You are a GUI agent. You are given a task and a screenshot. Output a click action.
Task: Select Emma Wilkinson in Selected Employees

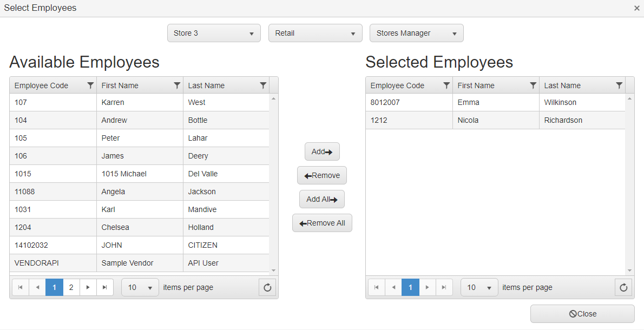coord(495,102)
